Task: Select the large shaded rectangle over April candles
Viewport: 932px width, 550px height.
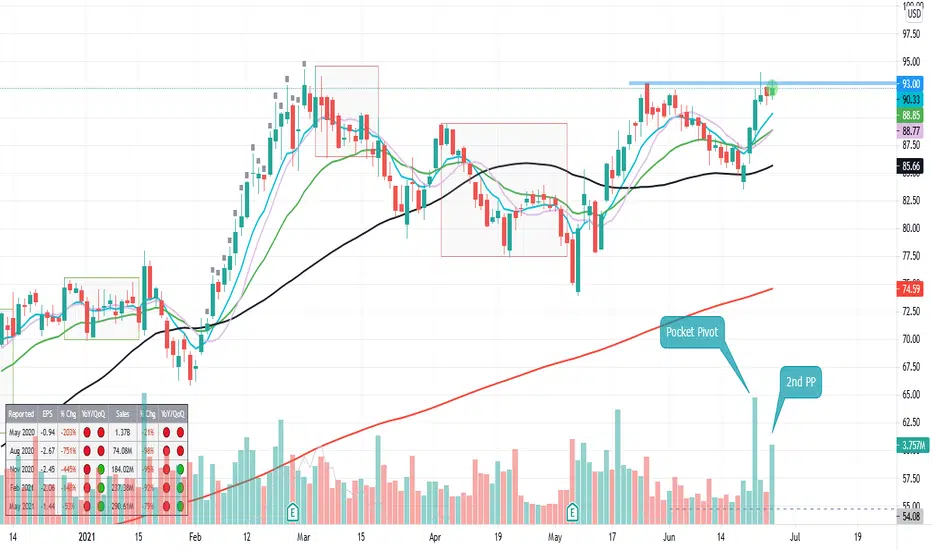Action: click(x=504, y=190)
